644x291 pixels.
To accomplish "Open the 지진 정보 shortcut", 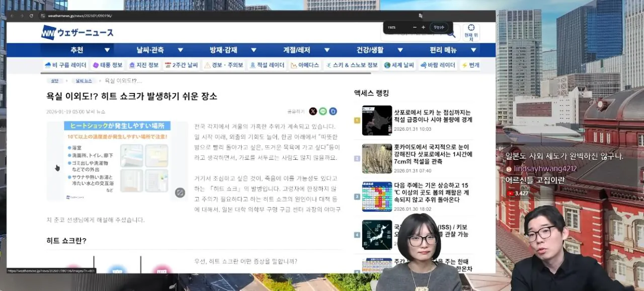I will [144, 65].
